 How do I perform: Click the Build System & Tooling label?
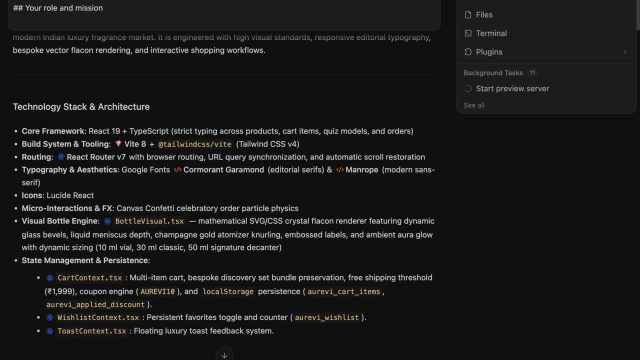66,144
